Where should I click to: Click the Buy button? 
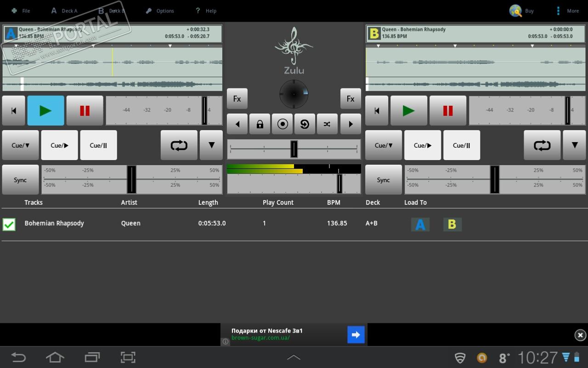(x=522, y=11)
